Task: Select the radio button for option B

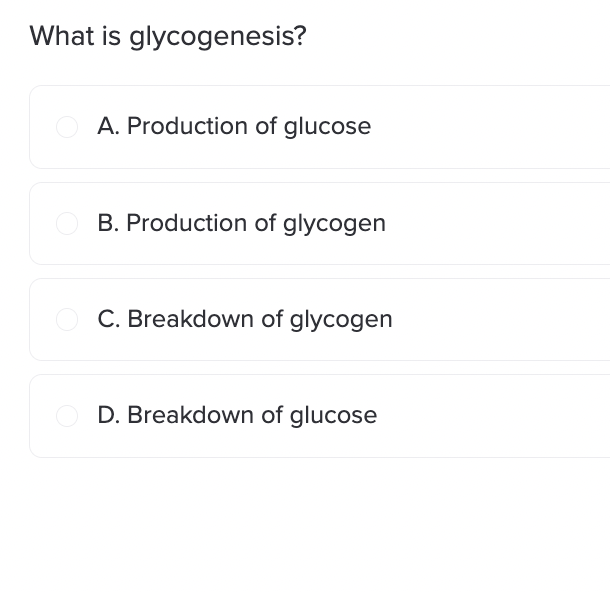Action: pyautogui.click(x=67, y=224)
